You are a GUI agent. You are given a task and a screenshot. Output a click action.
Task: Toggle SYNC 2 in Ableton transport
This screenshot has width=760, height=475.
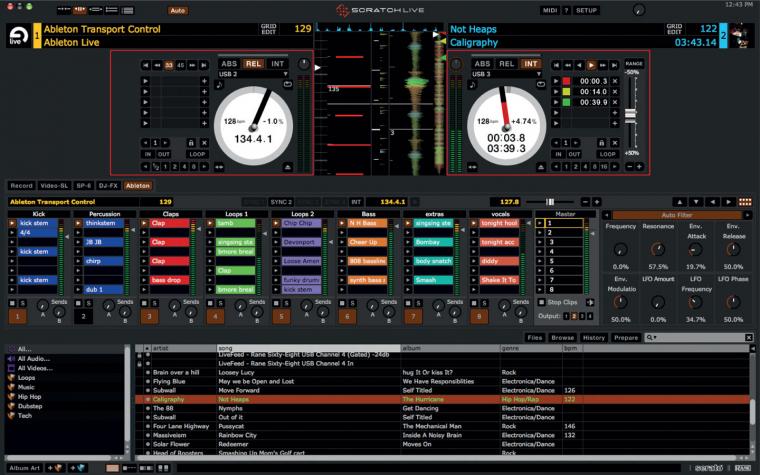coord(281,202)
